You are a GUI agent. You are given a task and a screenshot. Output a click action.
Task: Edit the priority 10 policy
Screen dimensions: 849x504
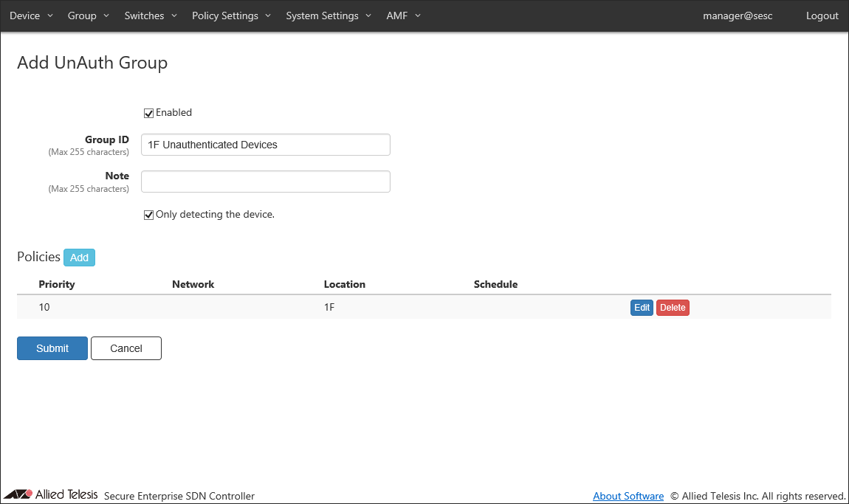click(x=642, y=308)
